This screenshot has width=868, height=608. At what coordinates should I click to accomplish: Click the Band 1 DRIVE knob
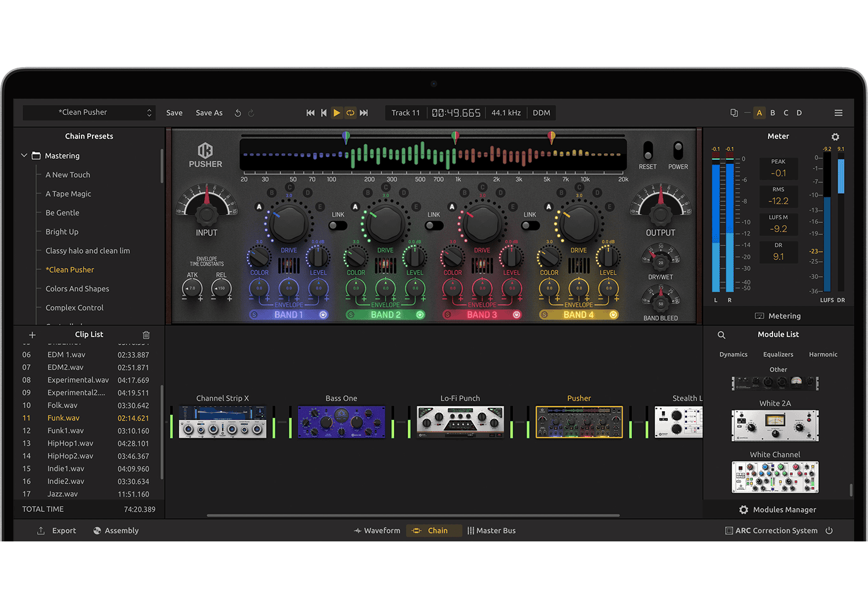click(289, 224)
